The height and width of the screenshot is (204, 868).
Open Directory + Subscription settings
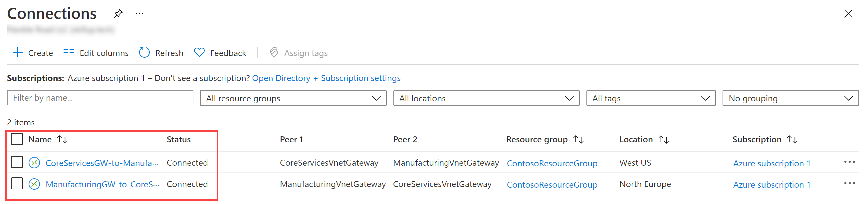(326, 78)
